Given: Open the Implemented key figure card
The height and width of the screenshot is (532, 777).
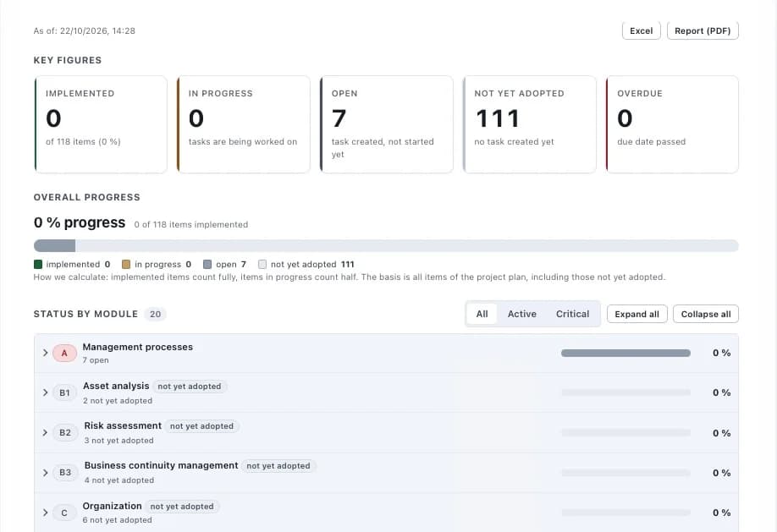Looking at the screenshot, I should [101, 124].
